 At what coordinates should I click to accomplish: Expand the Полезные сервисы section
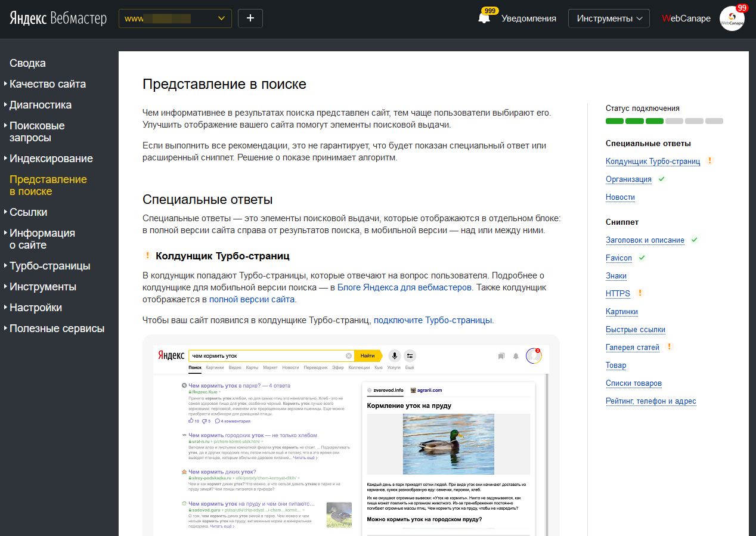[57, 329]
